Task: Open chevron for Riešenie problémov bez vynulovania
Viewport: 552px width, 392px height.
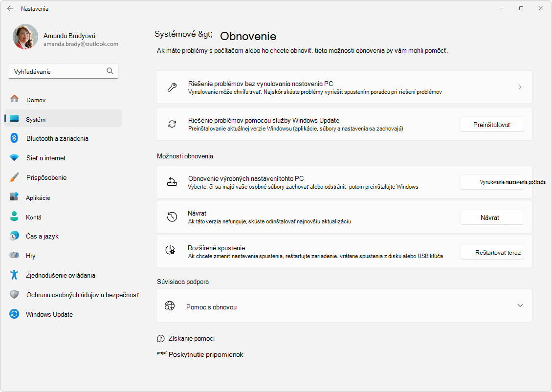Action: point(520,87)
